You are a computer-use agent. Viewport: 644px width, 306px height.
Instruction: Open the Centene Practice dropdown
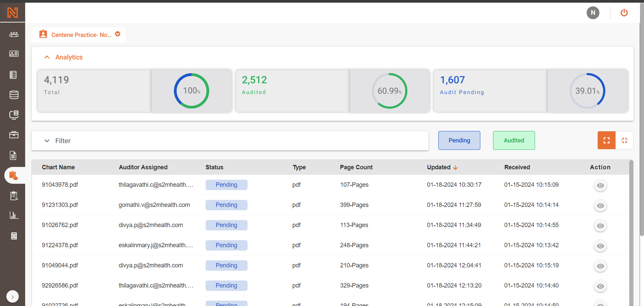coord(78,35)
